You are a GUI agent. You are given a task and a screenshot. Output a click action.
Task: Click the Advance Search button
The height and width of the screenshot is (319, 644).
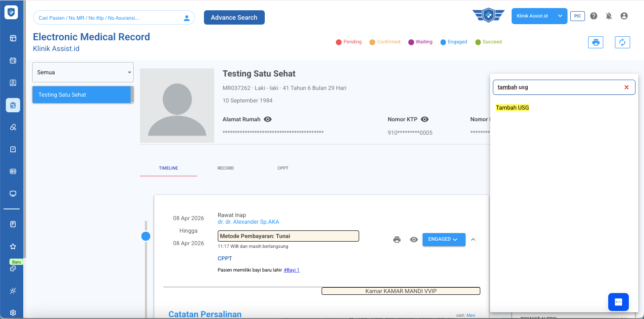click(234, 17)
